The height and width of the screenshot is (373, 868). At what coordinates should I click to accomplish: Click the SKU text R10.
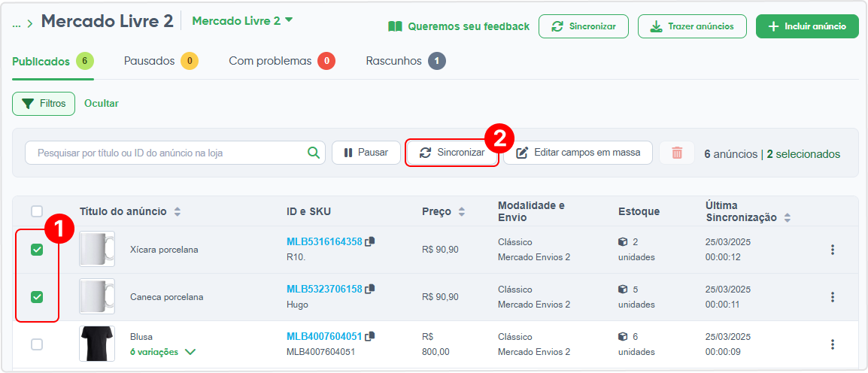[x=296, y=257]
